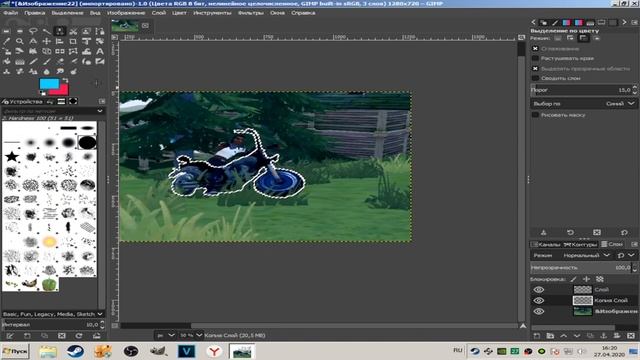This screenshot has height=360, width=640.
Task: Open Steam from the taskbar
Action: click(x=76, y=351)
